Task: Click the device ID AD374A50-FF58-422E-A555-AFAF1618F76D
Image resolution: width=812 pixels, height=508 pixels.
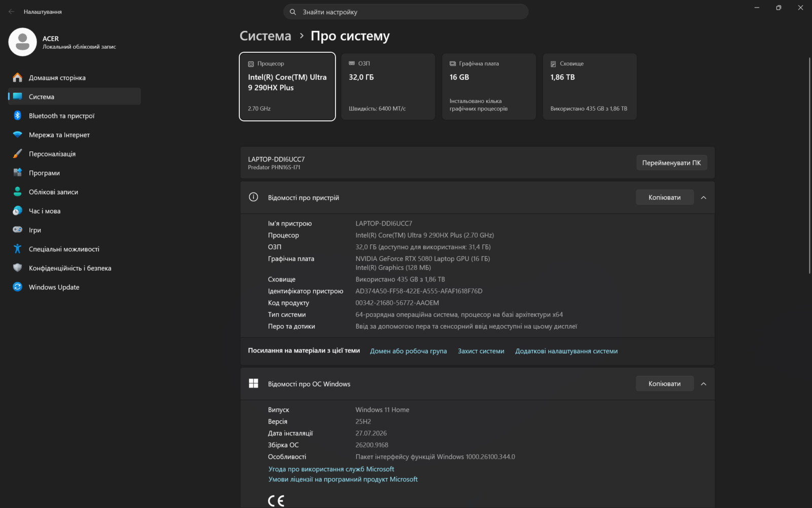Action: [x=419, y=291]
